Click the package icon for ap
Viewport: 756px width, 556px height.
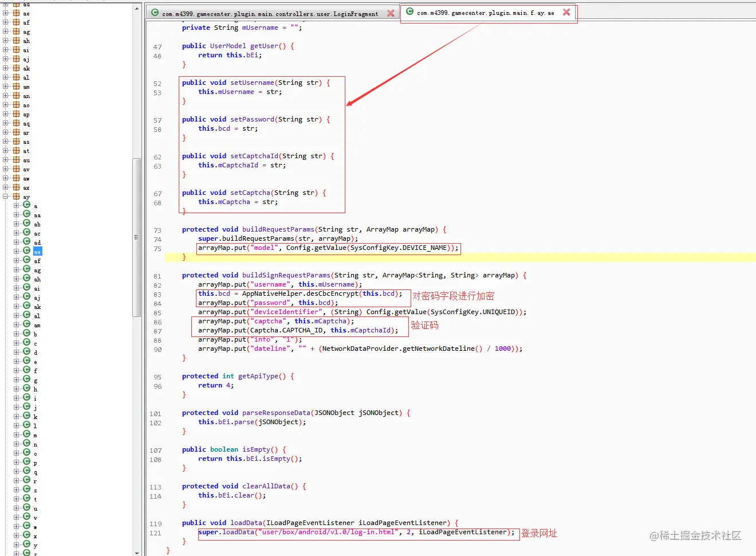(x=16, y=114)
